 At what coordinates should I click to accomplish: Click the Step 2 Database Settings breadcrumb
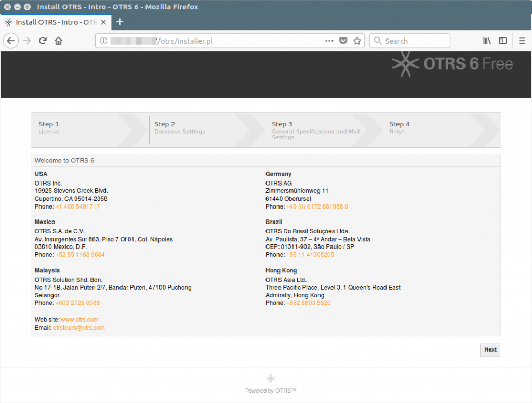tap(179, 127)
